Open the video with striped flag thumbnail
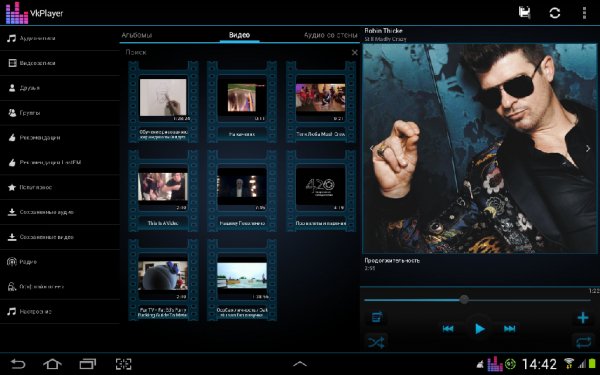This screenshot has height=375, width=600. [242, 98]
